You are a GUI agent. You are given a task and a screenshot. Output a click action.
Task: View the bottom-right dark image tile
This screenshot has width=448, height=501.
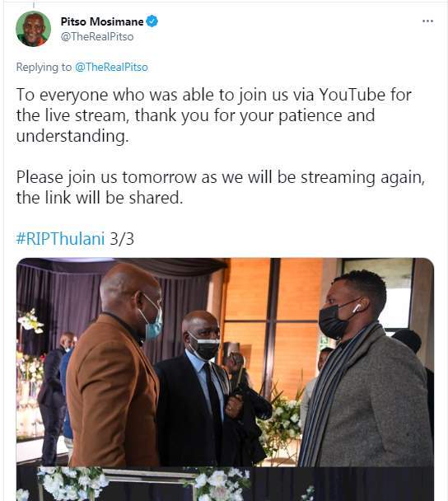pyautogui.click(x=343, y=484)
